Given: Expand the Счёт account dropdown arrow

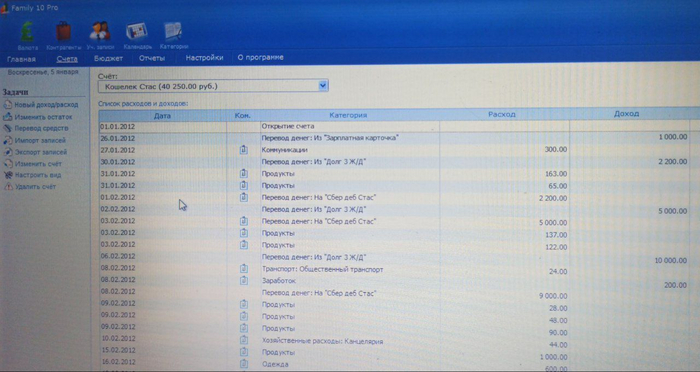Looking at the screenshot, I should (323, 86).
